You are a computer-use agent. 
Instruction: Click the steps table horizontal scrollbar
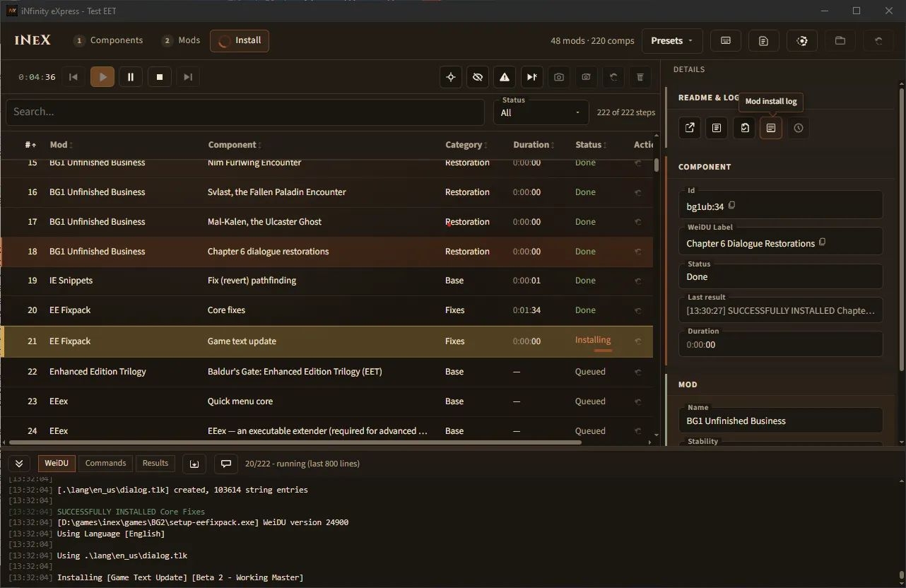point(295,442)
